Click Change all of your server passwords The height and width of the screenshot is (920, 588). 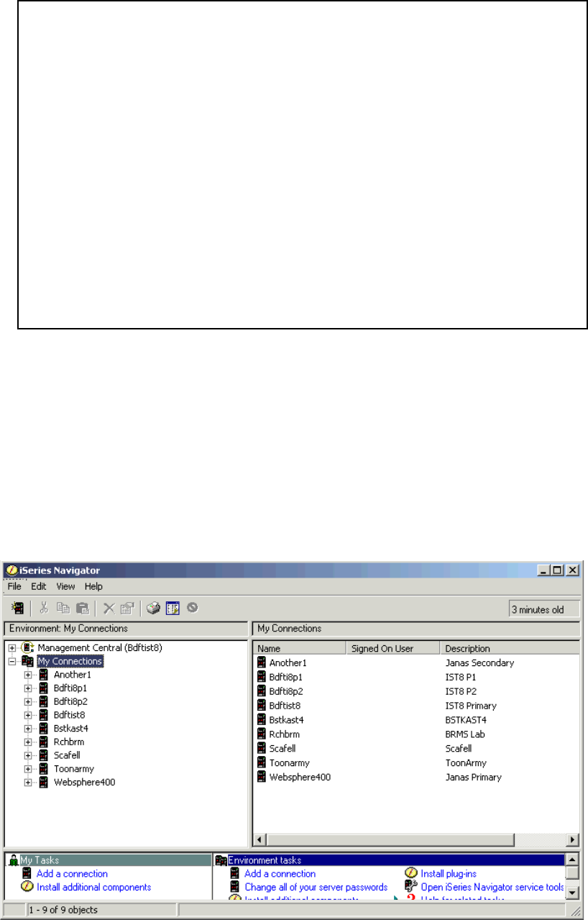316,887
